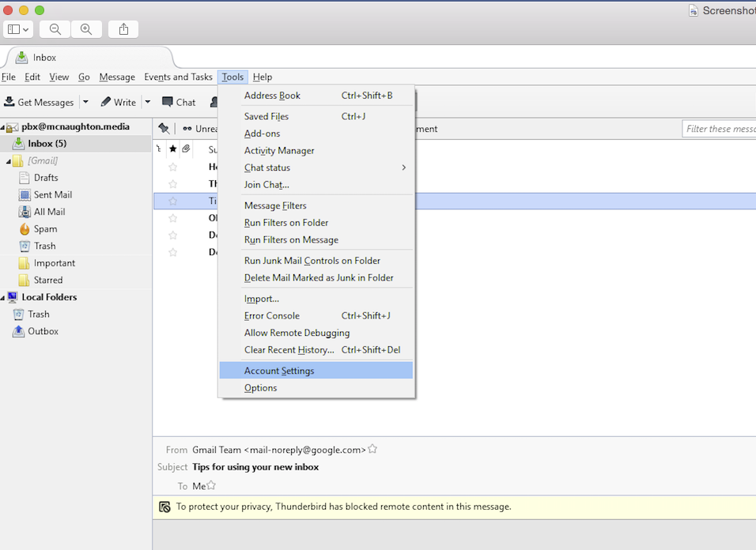Viewport: 756px width, 550px height.
Task: Click the remote content blocked icon
Action: (164, 507)
